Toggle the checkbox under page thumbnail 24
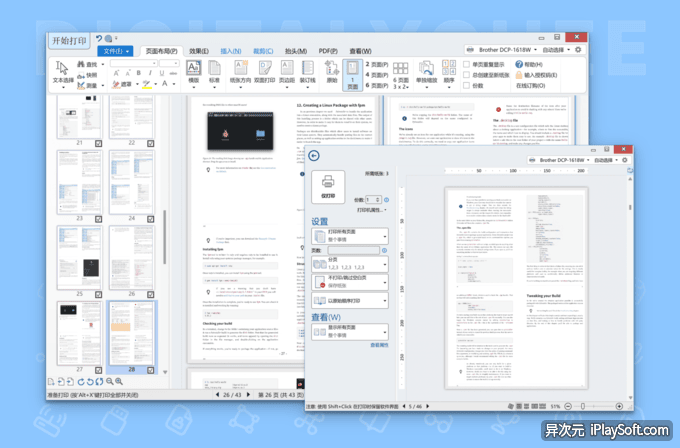 point(150,219)
